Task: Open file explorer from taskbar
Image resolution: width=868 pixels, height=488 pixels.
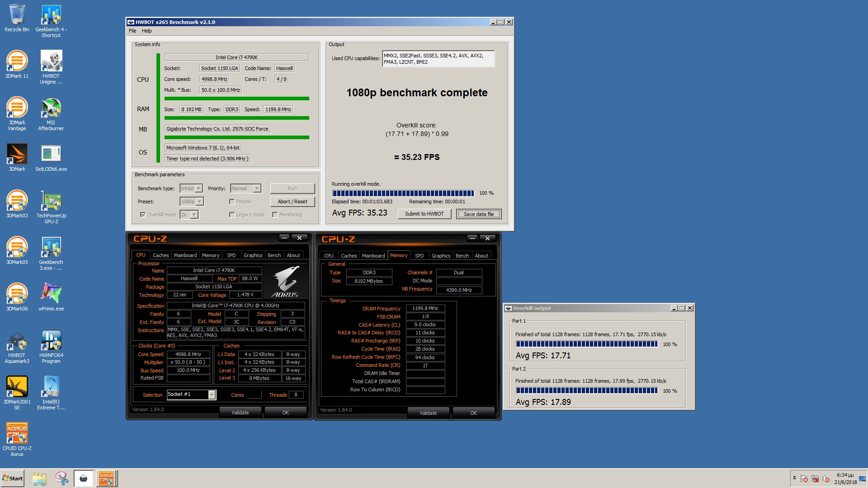Action: coord(39,479)
